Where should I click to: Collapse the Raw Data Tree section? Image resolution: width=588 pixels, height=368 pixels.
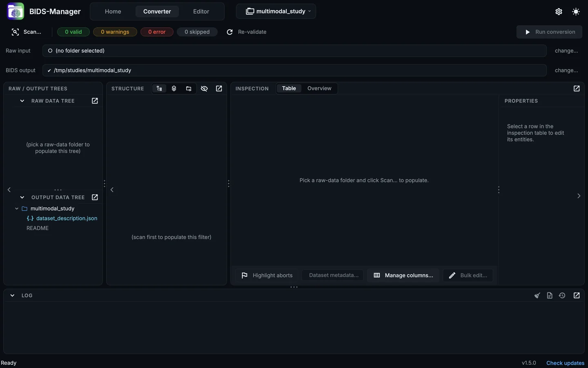point(22,101)
